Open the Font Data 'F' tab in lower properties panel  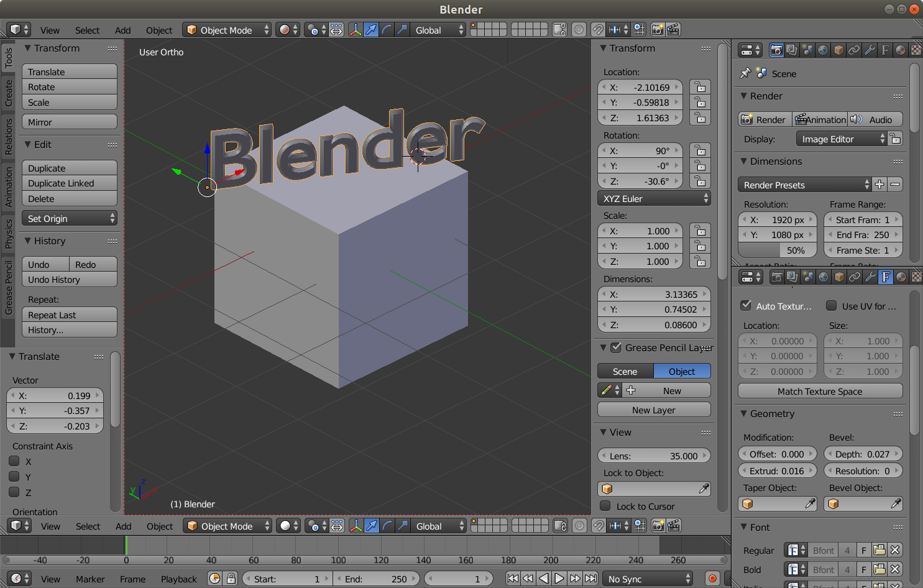(886, 277)
